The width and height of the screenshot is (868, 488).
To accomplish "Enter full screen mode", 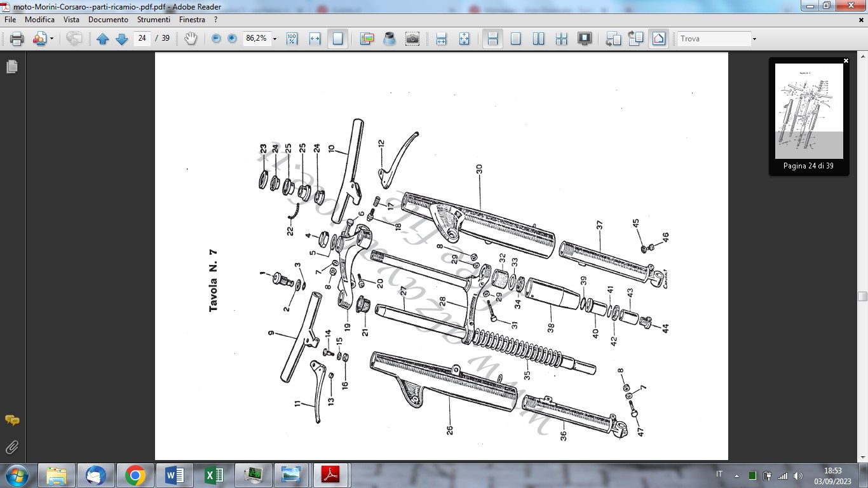I will [585, 39].
